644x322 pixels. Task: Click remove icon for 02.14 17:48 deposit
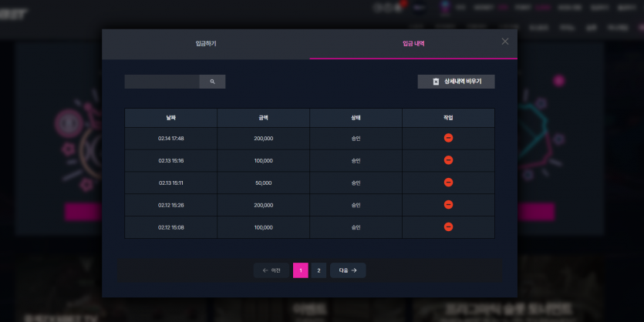tap(449, 138)
